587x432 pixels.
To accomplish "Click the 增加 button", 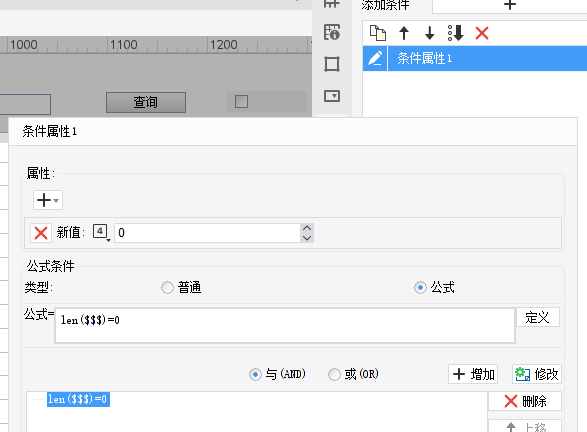I will pyautogui.click(x=473, y=374).
